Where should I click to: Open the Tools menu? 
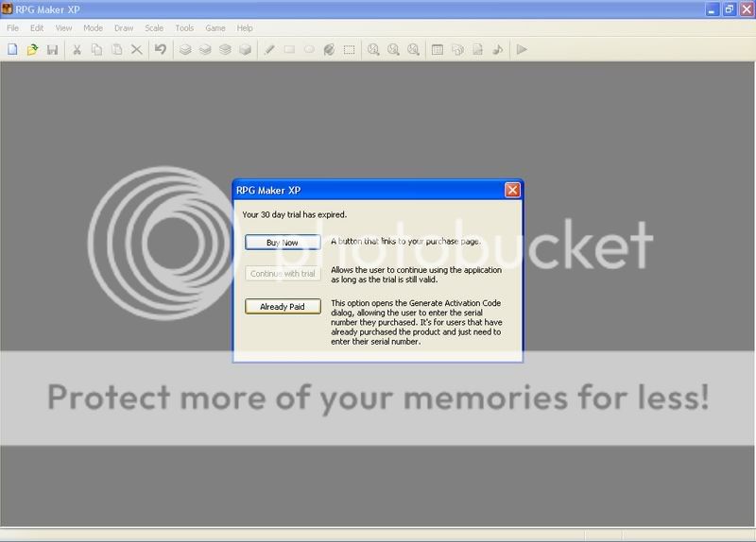coord(184,28)
